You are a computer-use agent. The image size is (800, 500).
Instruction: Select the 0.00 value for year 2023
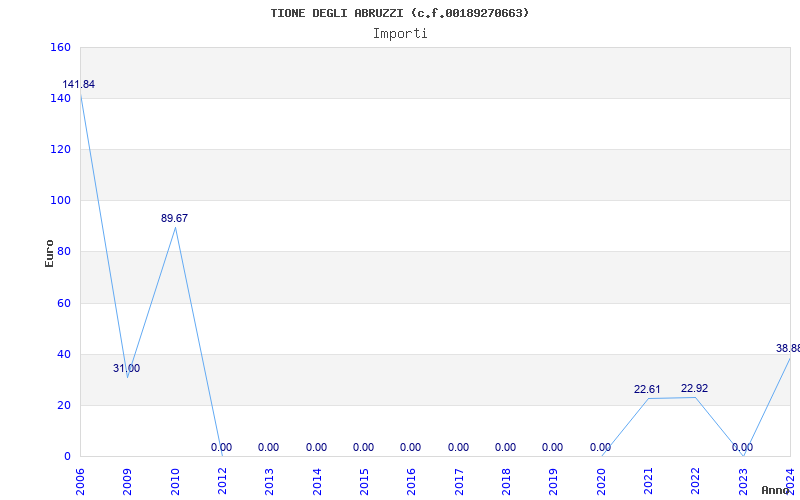tap(742, 447)
